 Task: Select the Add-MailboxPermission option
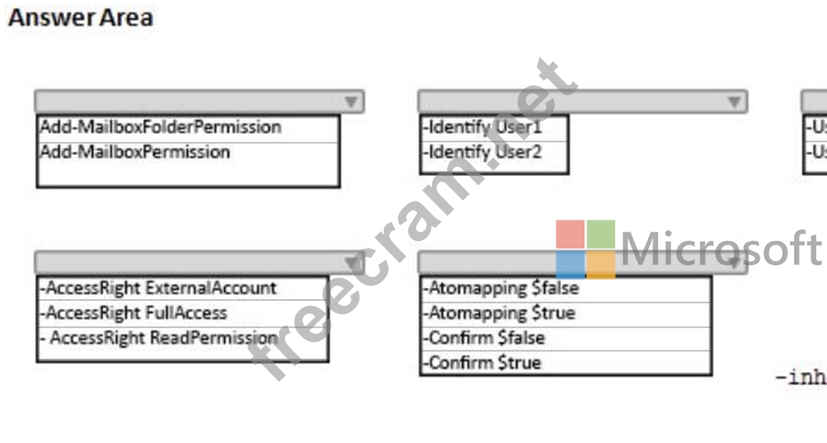pos(135,152)
